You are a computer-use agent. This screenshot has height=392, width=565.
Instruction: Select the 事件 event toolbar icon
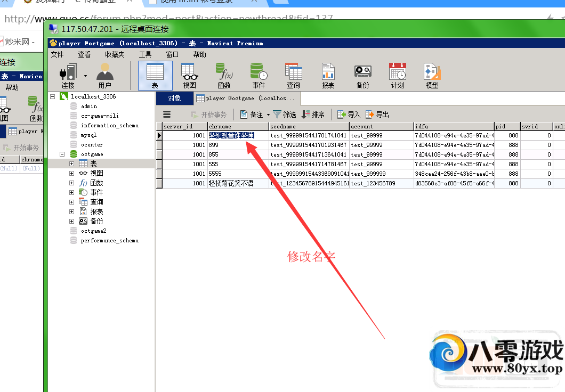tap(259, 76)
